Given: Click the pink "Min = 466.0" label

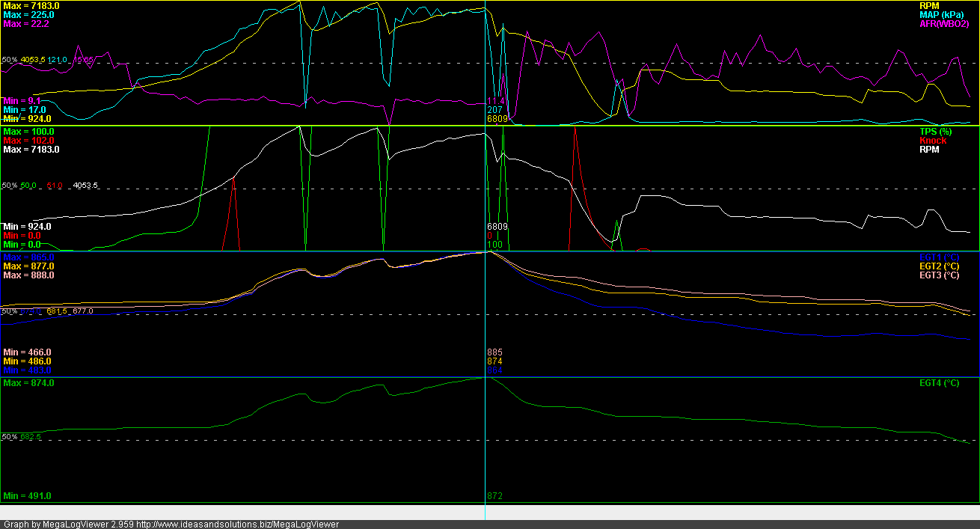Looking at the screenshot, I should 28,352.
